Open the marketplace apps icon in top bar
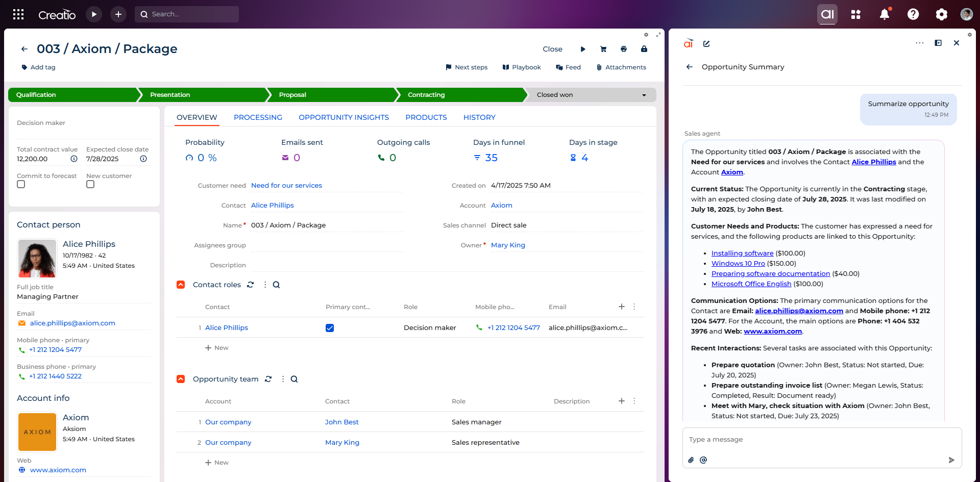This screenshot has height=482, width=980. 856,14
